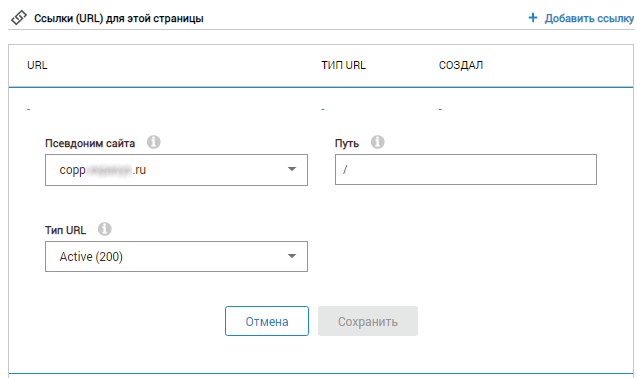Select the site alias combo box value
637x378 pixels.
click(176, 170)
